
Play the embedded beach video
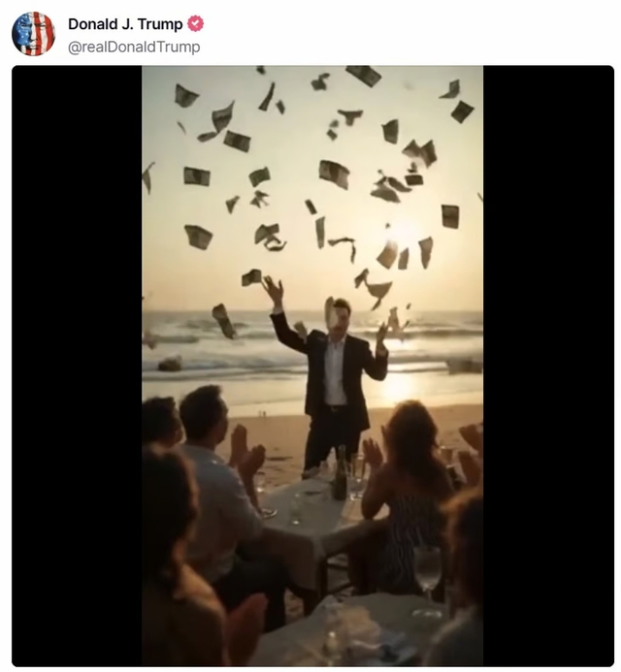312,366
